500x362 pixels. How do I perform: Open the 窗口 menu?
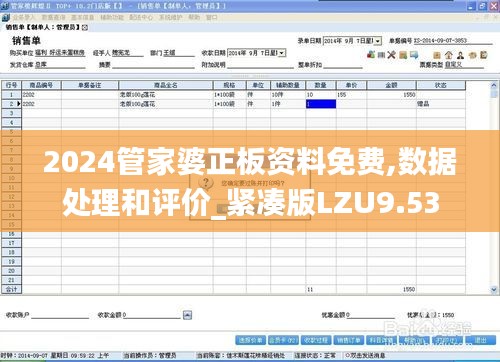[212, 17]
